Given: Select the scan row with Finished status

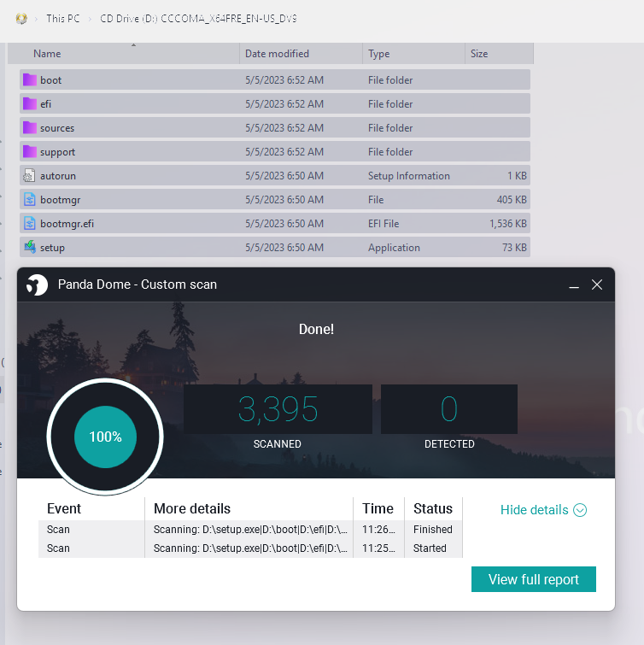Looking at the screenshot, I should 250,530.
